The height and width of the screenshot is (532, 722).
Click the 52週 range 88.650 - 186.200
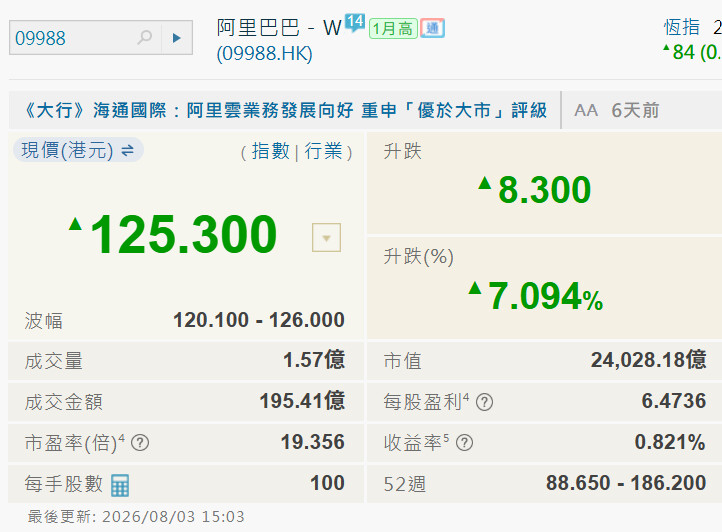click(626, 483)
